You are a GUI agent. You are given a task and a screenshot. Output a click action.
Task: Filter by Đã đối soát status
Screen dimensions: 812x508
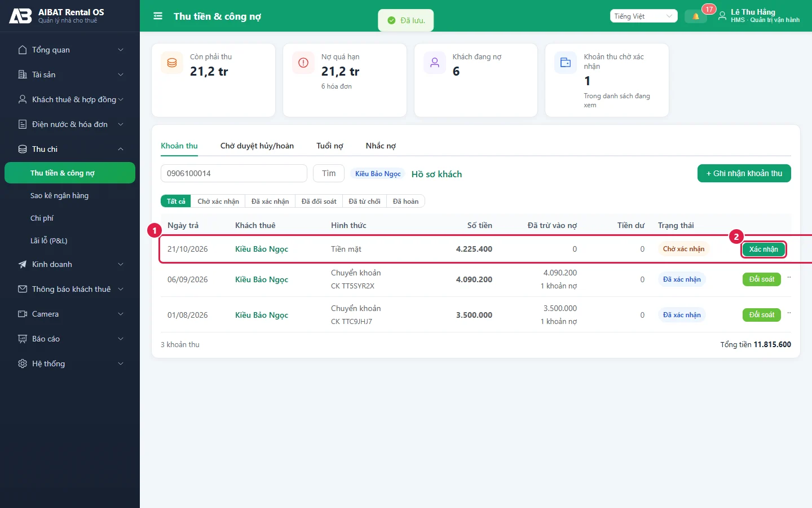click(x=319, y=202)
